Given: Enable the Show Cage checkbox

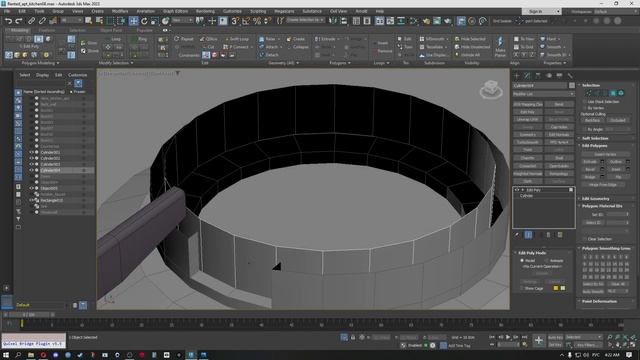Looking at the screenshot, I should tap(522, 288).
